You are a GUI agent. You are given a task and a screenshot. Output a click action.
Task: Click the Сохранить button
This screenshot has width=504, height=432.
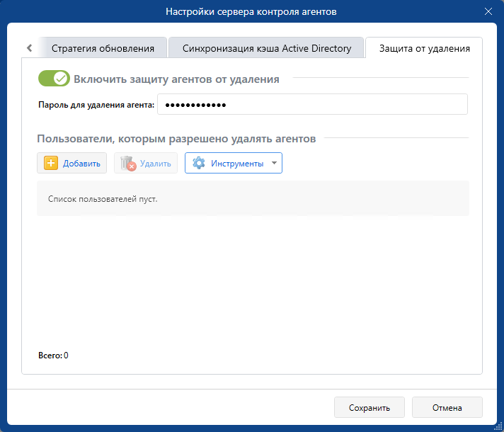point(370,407)
